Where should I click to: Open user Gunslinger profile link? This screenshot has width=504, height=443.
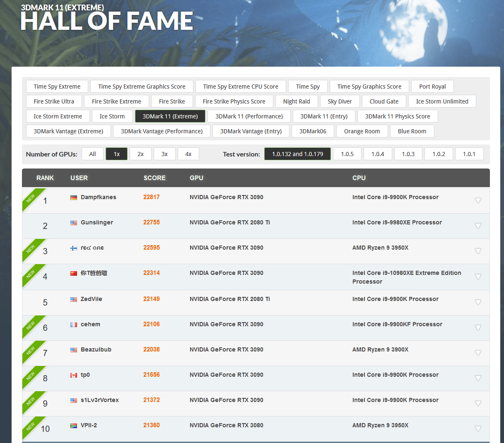pyautogui.click(x=97, y=222)
